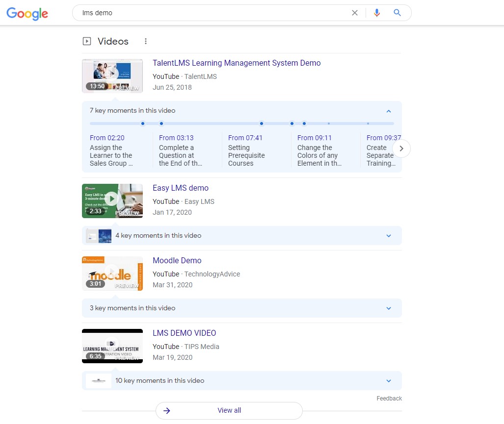The height and width of the screenshot is (424, 504).
Task: Click the 'YouTube · Easy LMS' source text
Action: 184,201
